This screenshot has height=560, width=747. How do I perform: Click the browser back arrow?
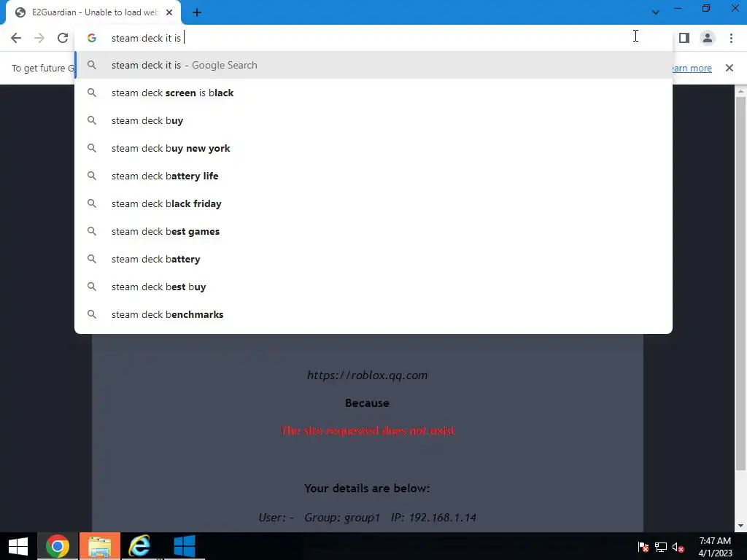pos(16,38)
